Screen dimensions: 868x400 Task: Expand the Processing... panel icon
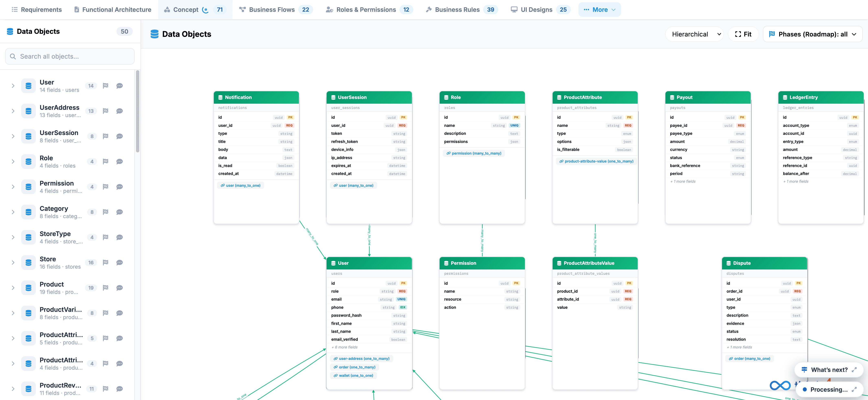[x=854, y=390]
